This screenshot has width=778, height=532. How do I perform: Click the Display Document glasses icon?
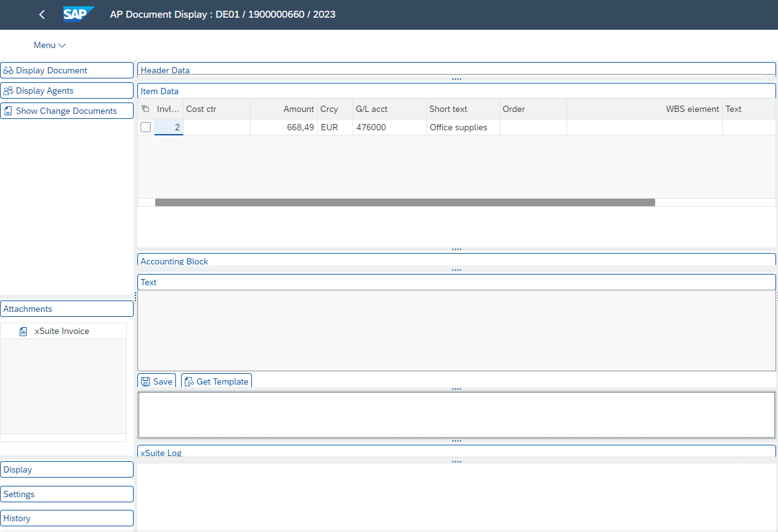(8, 71)
